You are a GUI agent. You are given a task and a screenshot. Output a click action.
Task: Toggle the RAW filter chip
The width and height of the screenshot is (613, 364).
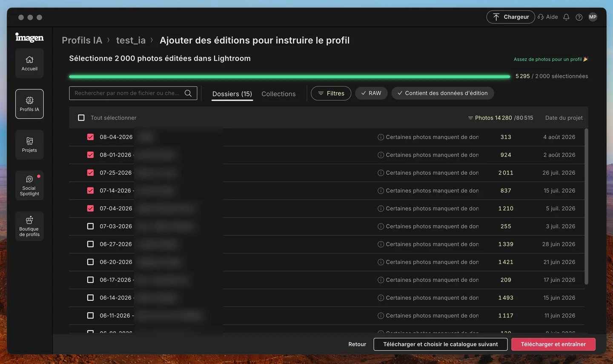[371, 93]
